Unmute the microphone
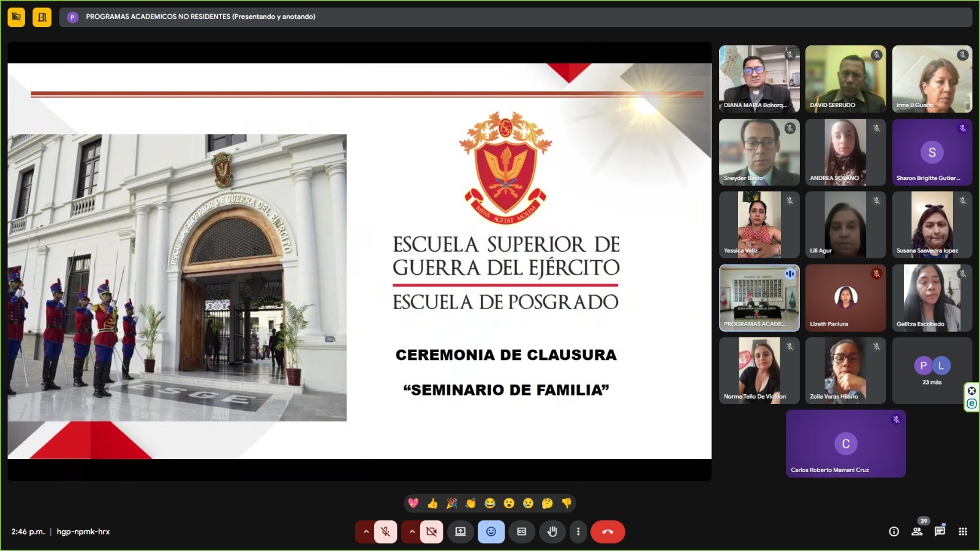 pos(385,531)
